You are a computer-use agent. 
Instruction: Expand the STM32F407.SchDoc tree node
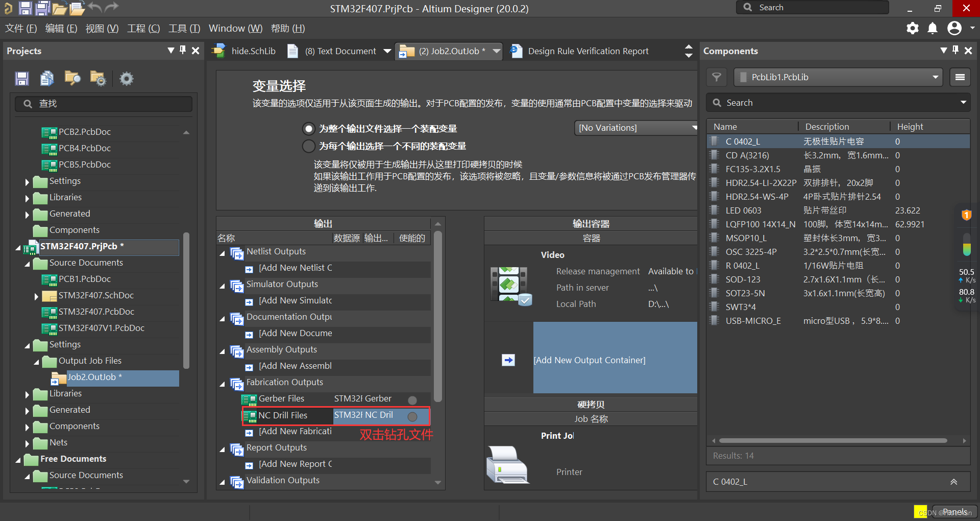pyautogui.click(x=36, y=296)
